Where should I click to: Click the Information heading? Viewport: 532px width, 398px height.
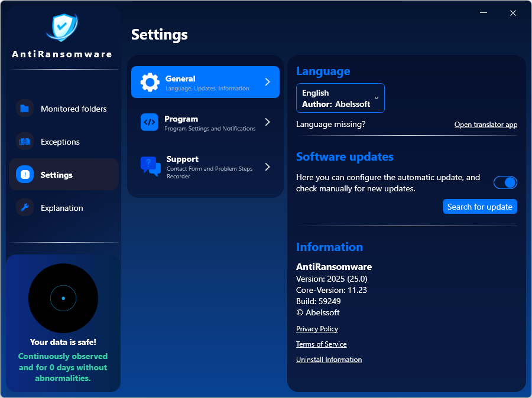point(329,247)
